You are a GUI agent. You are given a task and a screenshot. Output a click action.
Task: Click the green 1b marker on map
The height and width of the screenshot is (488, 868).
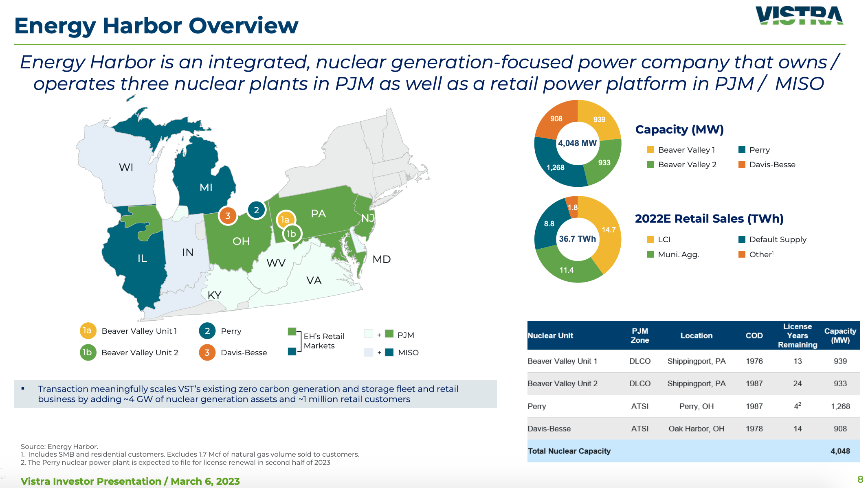click(292, 234)
